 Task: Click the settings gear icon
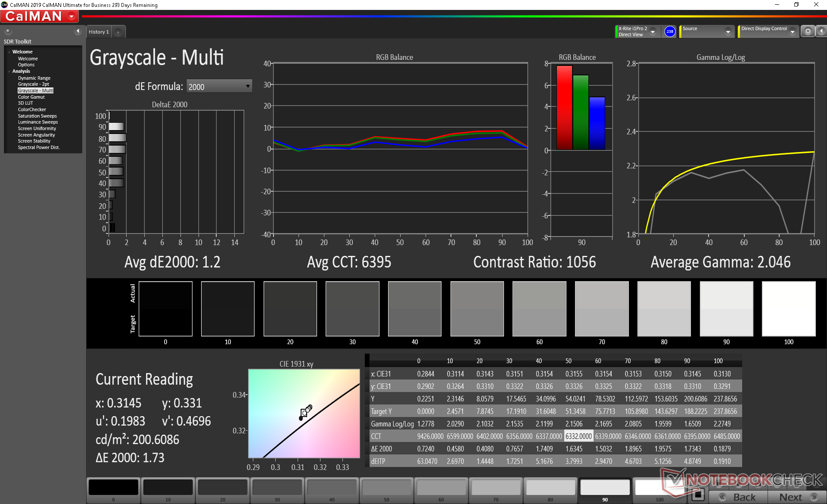click(x=808, y=31)
